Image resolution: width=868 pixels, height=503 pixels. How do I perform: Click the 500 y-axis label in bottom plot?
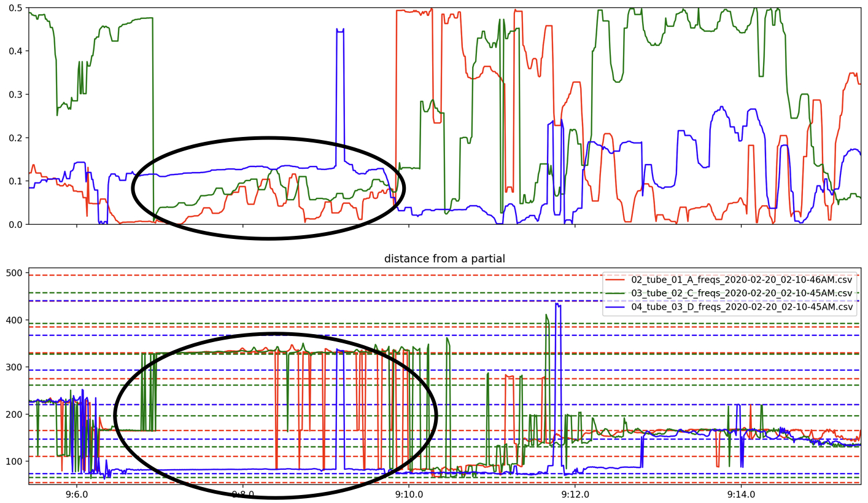click(14, 273)
